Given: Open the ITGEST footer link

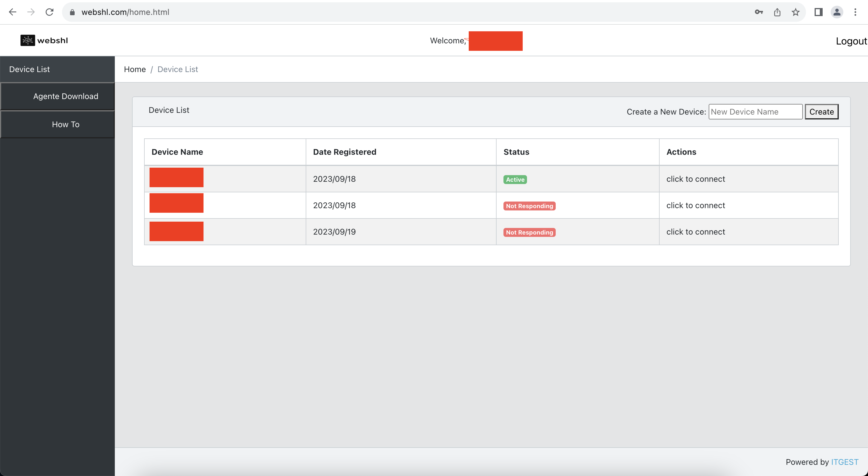Looking at the screenshot, I should (x=844, y=462).
